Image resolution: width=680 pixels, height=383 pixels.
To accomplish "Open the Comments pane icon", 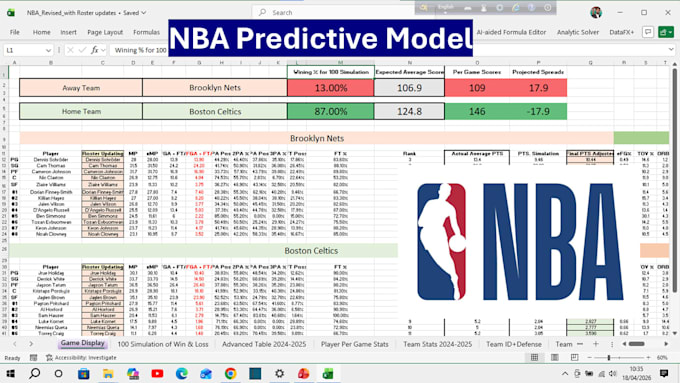I will (x=647, y=32).
